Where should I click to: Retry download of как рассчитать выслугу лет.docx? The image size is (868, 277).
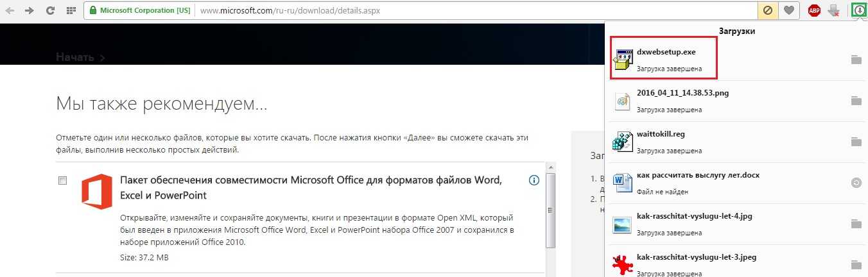click(855, 183)
